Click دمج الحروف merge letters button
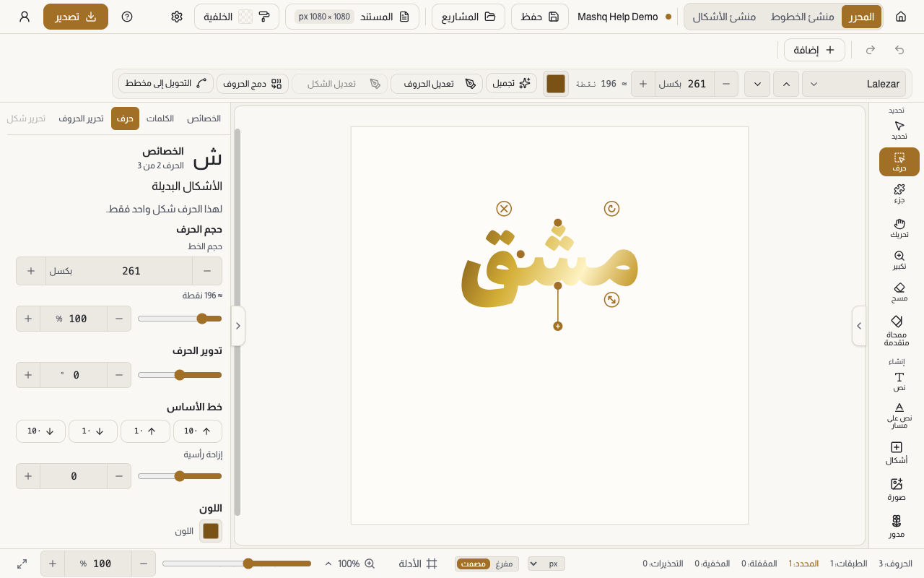The height and width of the screenshot is (578, 924). 253,84
